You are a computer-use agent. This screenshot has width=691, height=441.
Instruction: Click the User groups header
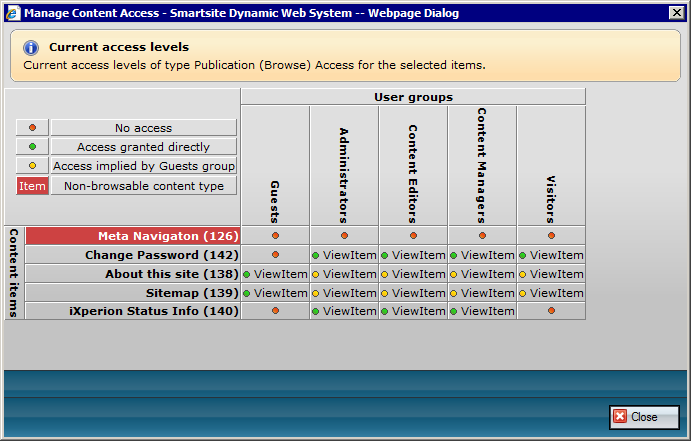click(413, 97)
